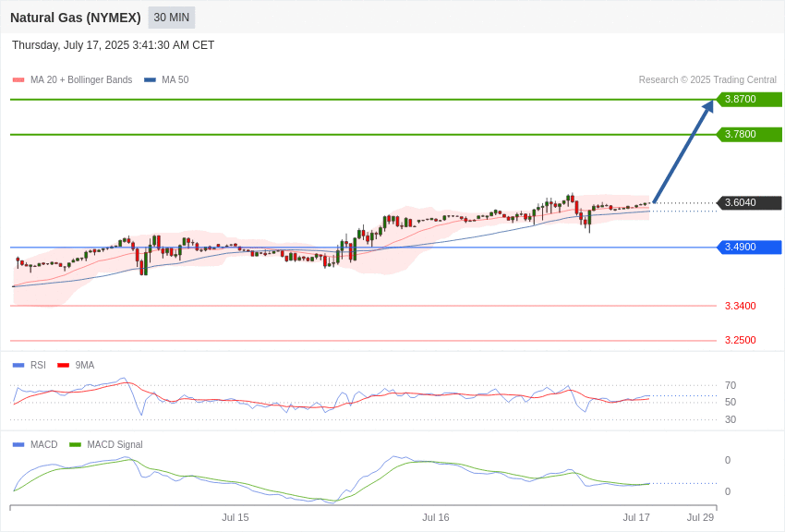
Task: Click the 3.6040 current price tag
Action: [749, 202]
